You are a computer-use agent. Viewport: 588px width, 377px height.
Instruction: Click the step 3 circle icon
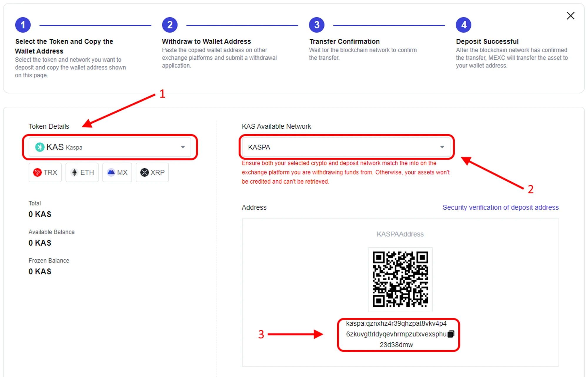317,25
